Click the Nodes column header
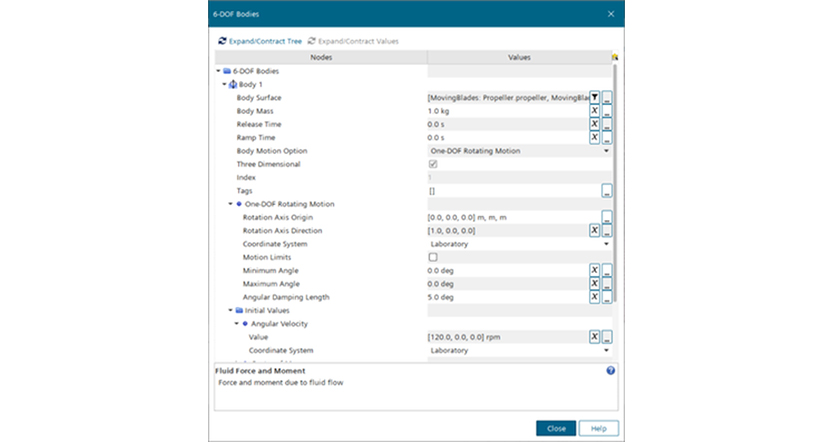Screen dimensions: 833x442 [x=321, y=57]
